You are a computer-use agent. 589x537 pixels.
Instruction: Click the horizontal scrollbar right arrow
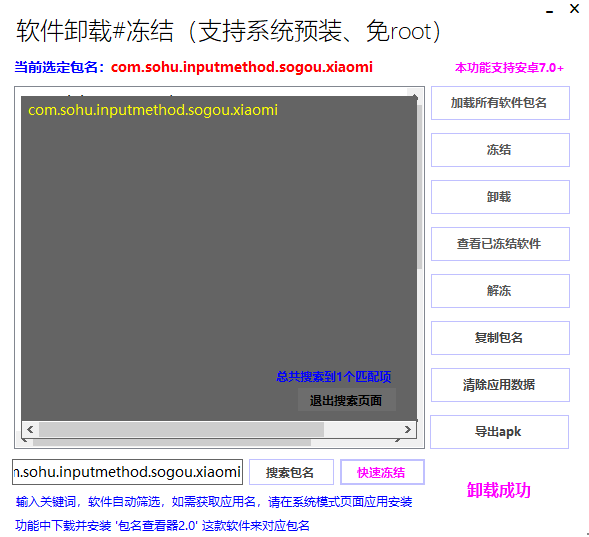click(408, 429)
